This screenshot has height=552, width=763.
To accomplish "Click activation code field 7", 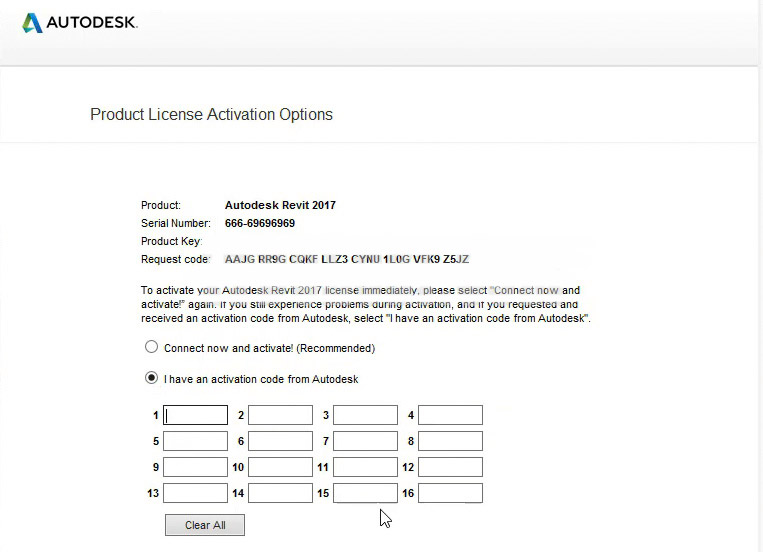I will pyautogui.click(x=365, y=441).
